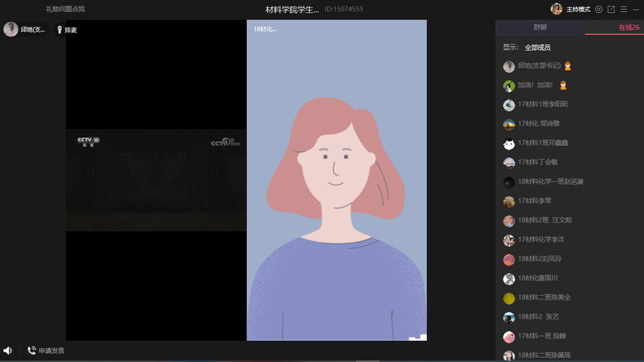The image size is (644, 362).
Task: Click the 礼物问题点我 link
Action: tap(65, 9)
